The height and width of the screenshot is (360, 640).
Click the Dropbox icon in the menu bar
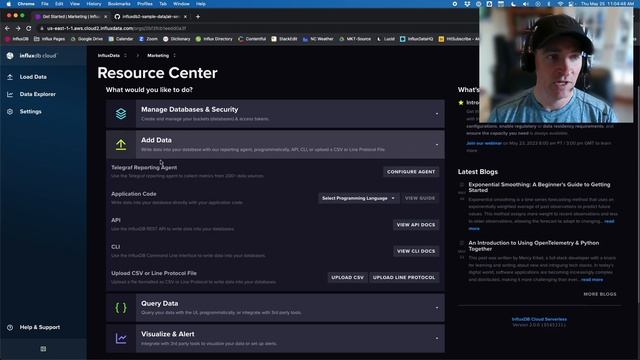click(x=467, y=4)
